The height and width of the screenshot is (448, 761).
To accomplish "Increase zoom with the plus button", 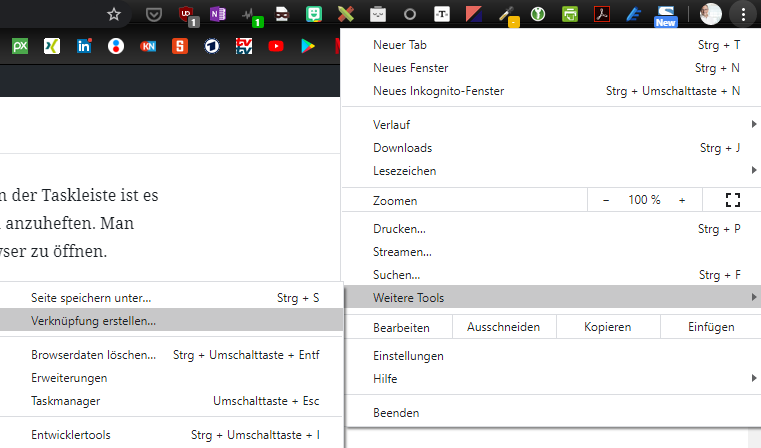I will tap(682, 200).
